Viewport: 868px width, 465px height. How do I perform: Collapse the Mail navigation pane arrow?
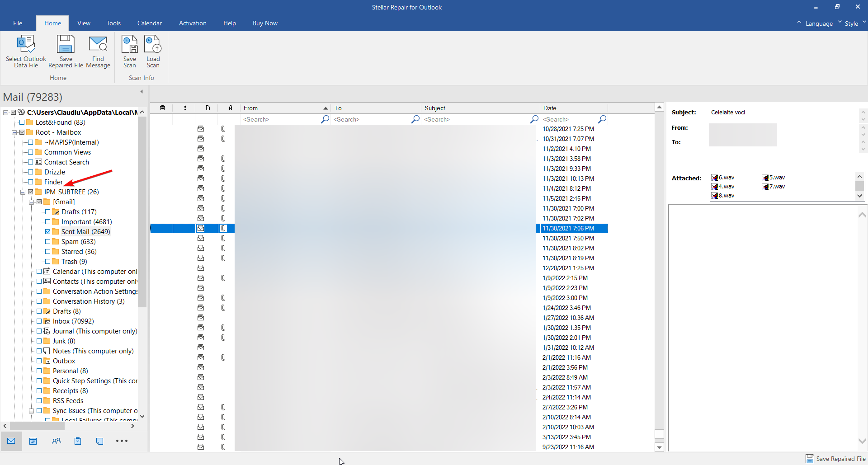point(142,92)
